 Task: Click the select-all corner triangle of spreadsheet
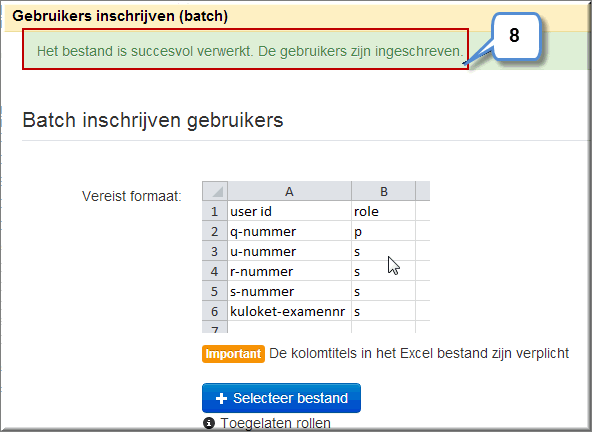(x=215, y=191)
